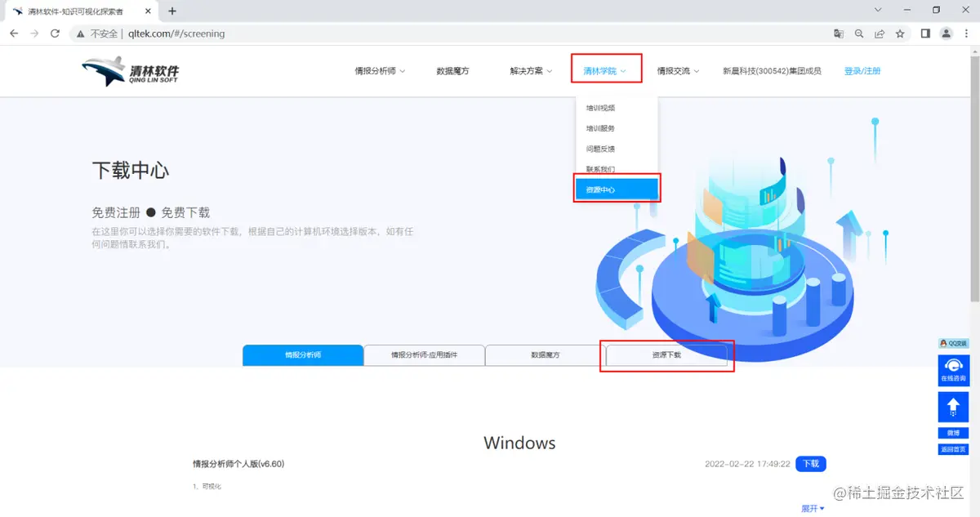
Task: Click the Chrome profile avatar icon
Action: pyautogui.click(x=946, y=33)
